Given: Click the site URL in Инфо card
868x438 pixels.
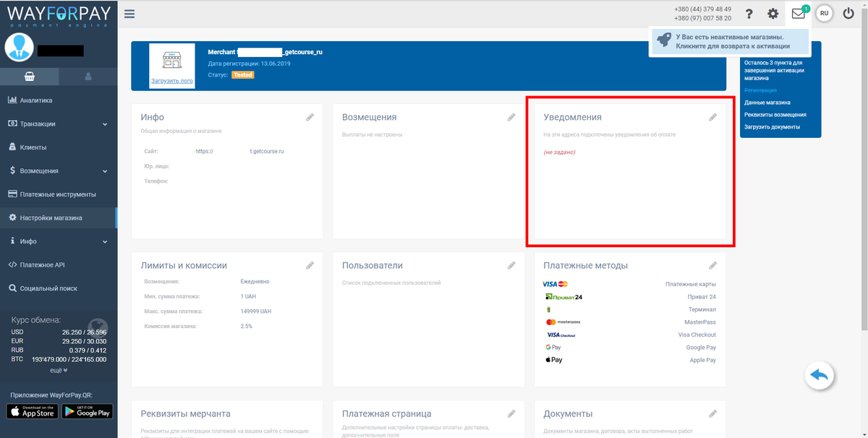Looking at the screenshot, I should 239,152.
